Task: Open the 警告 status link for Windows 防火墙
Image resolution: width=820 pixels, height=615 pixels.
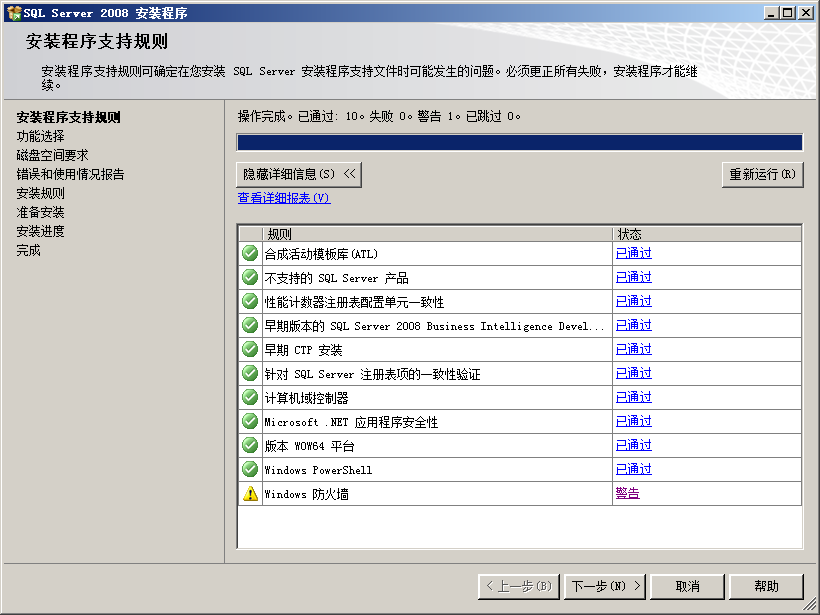Action: (x=627, y=493)
